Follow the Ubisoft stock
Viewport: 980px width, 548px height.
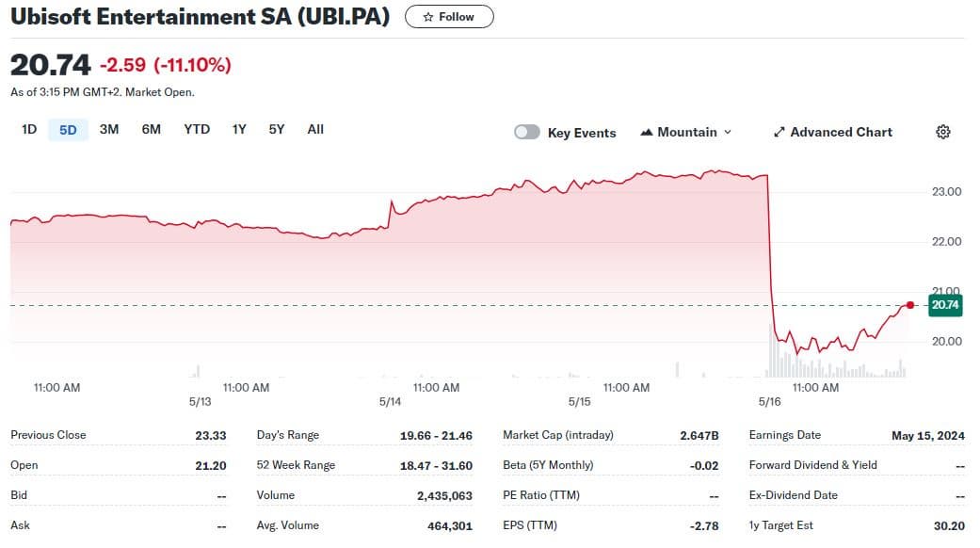(449, 17)
